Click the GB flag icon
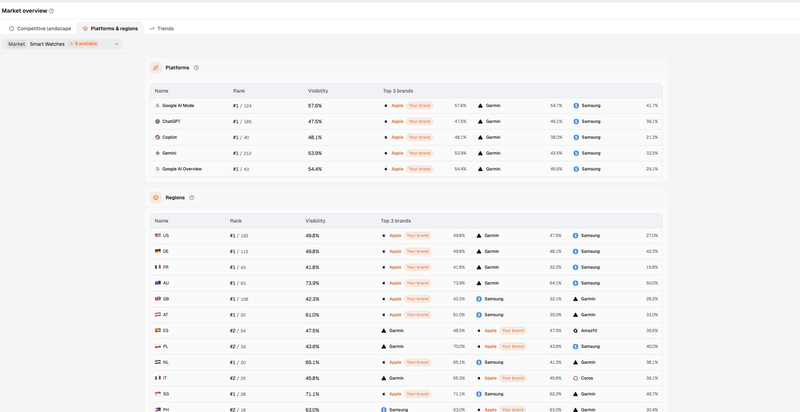The image size is (800, 412). click(158, 299)
